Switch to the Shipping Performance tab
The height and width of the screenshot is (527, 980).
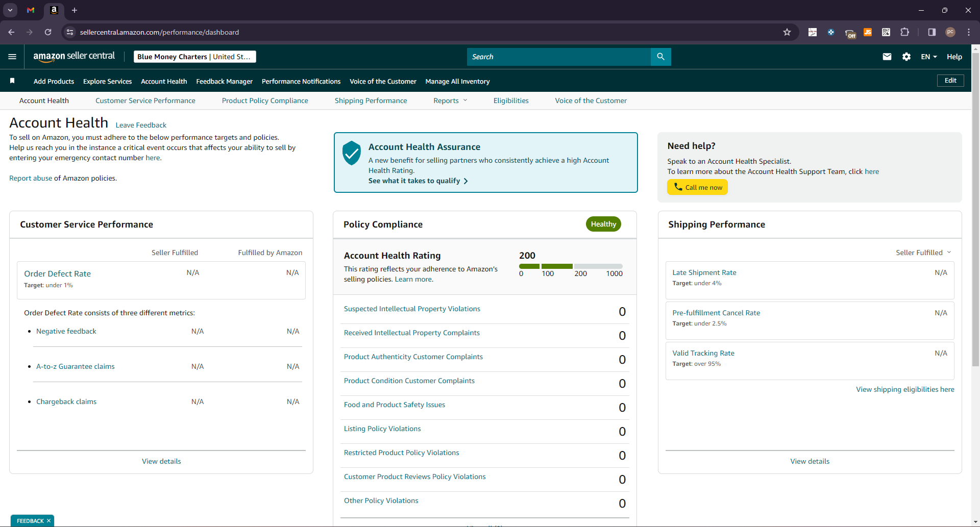point(371,101)
